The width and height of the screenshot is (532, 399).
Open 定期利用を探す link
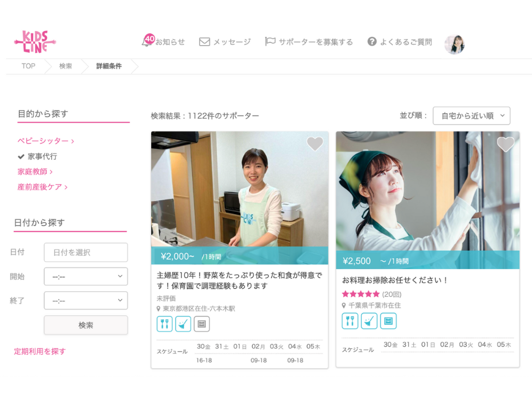tap(40, 352)
